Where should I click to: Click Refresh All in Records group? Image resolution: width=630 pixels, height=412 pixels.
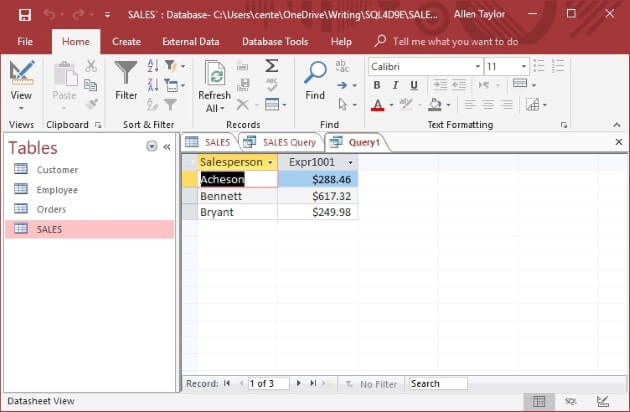tap(214, 86)
